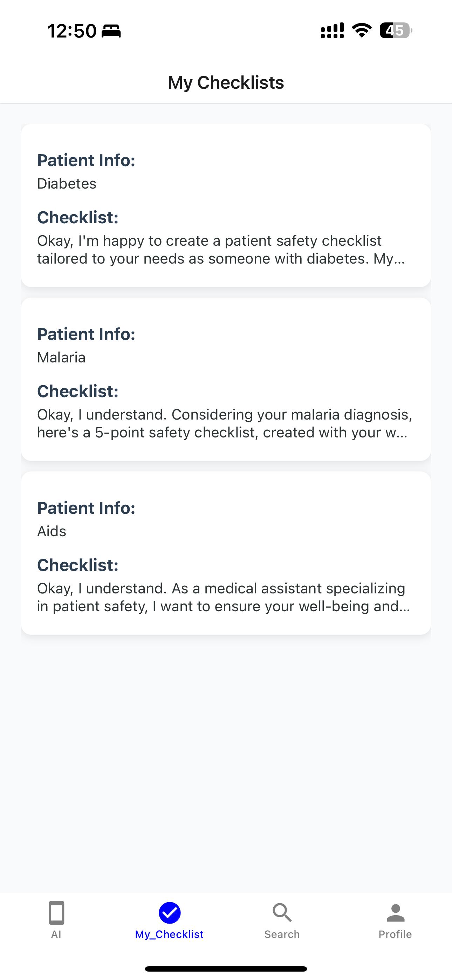
Task: Tap the home indicator bar
Action: (226, 968)
